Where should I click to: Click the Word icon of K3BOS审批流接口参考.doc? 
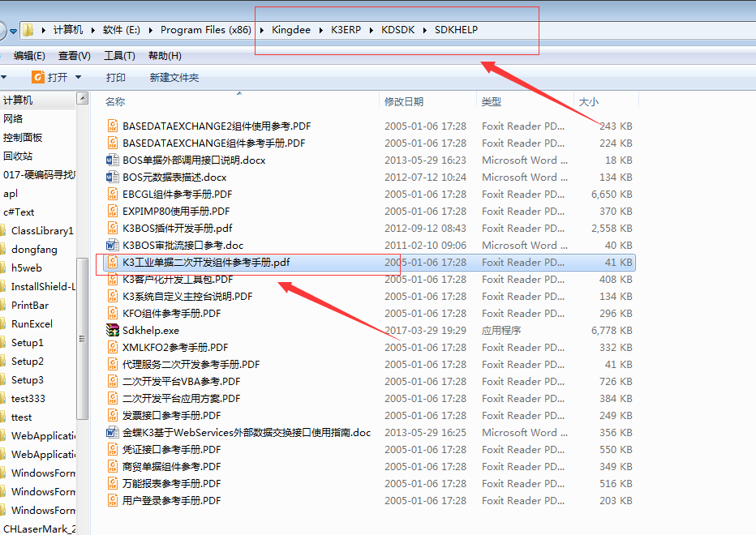click(112, 246)
